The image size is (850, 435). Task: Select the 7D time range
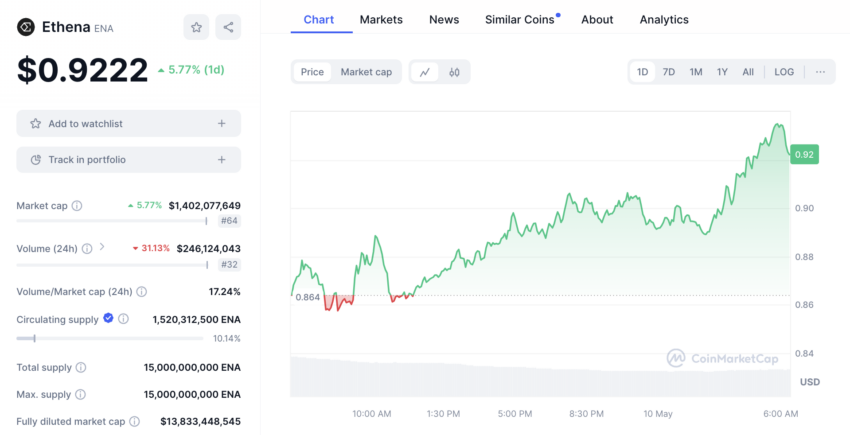(x=669, y=72)
